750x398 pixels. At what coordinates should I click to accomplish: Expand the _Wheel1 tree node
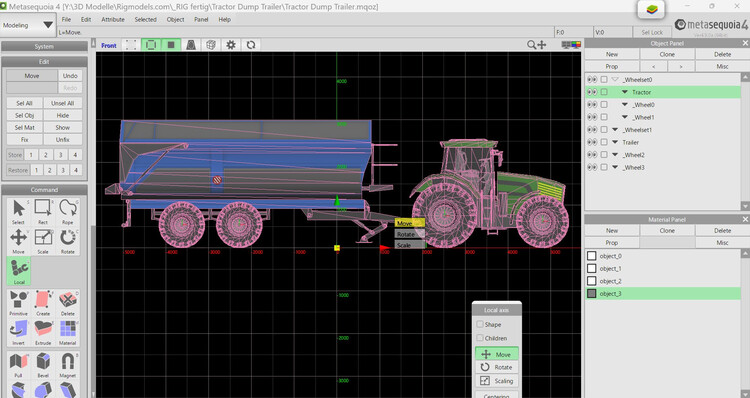pos(625,117)
